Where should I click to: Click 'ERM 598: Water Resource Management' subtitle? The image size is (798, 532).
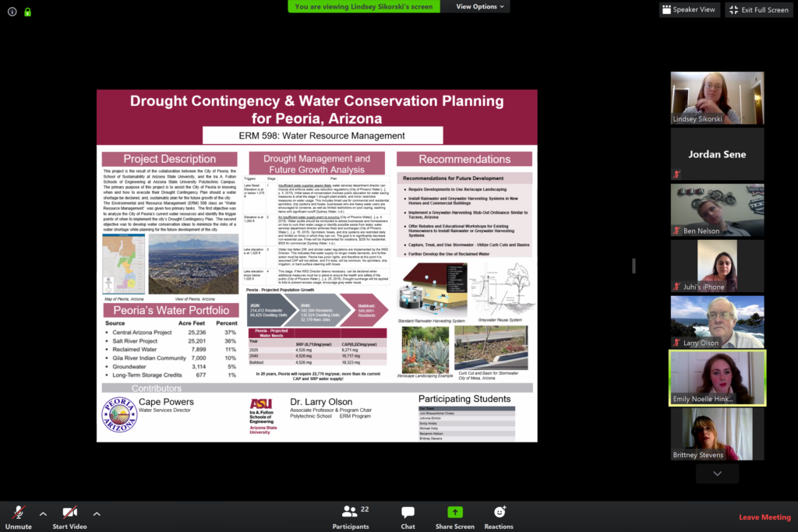click(322, 136)
